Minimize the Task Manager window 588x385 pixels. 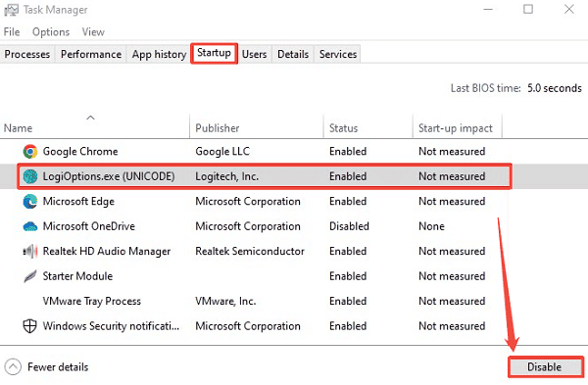click(488, 10)
